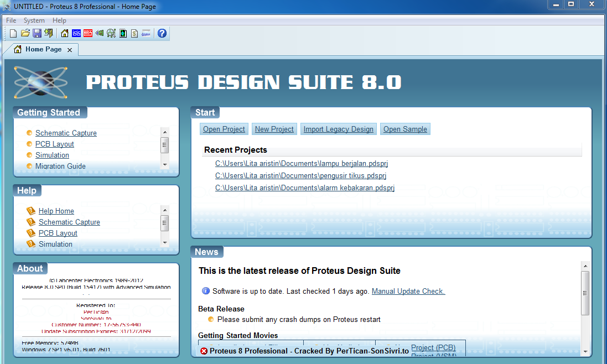Open recent project pengusir tikus.pdsprj

[301, 175]
